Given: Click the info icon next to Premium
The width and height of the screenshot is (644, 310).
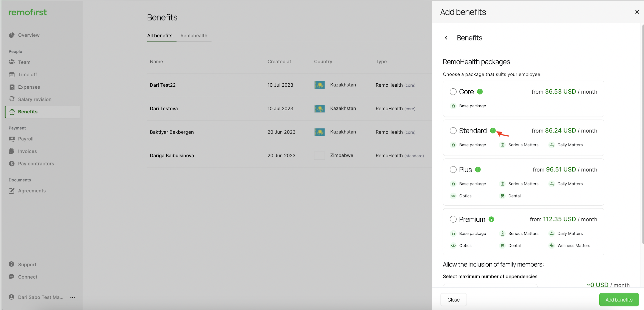Looking at the screenshot, I should click(x=491, y=219).
